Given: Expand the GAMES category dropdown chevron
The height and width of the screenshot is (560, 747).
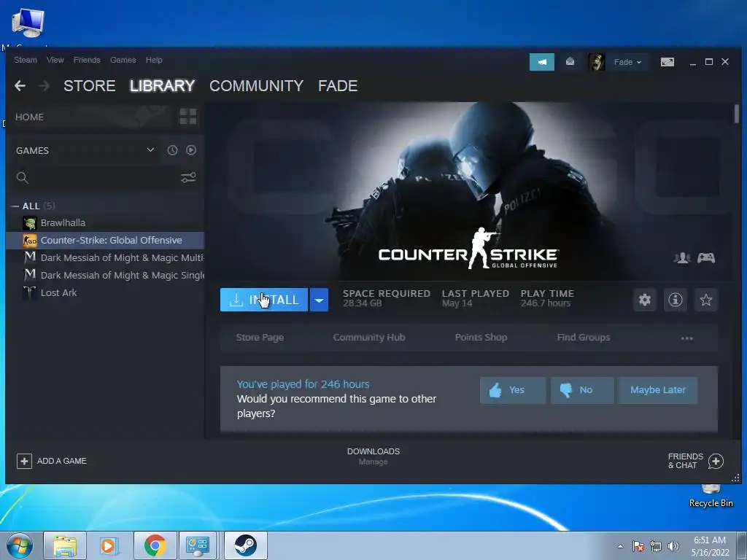Looking at the screenshot, I should click(150, 150).
